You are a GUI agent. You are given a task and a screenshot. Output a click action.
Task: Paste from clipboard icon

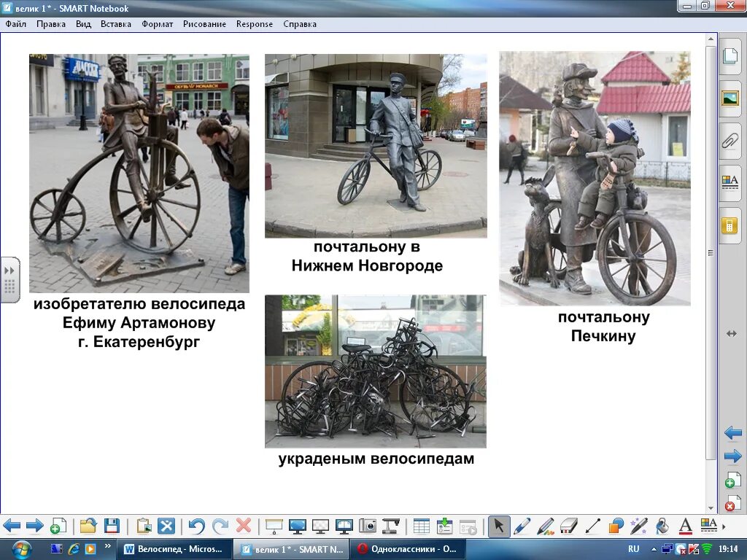coord(144,526)
